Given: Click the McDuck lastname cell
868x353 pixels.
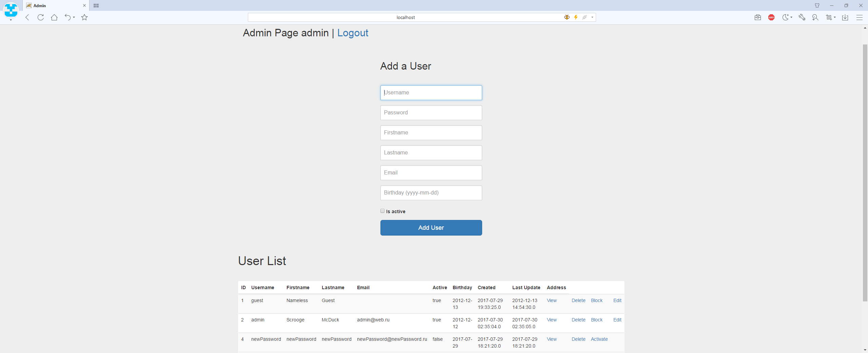Looking at the screenshot, I should click(330, 320).
